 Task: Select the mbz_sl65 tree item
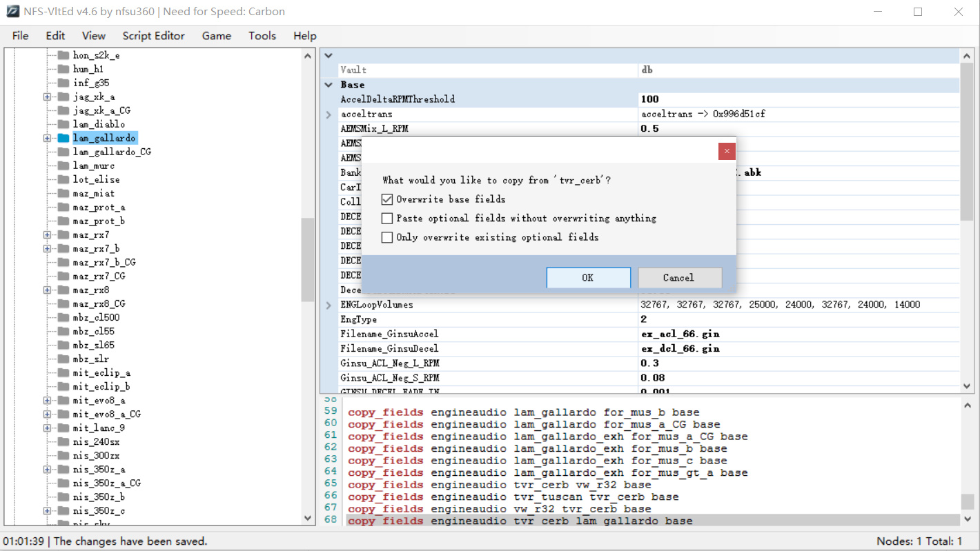click(93, 345)
